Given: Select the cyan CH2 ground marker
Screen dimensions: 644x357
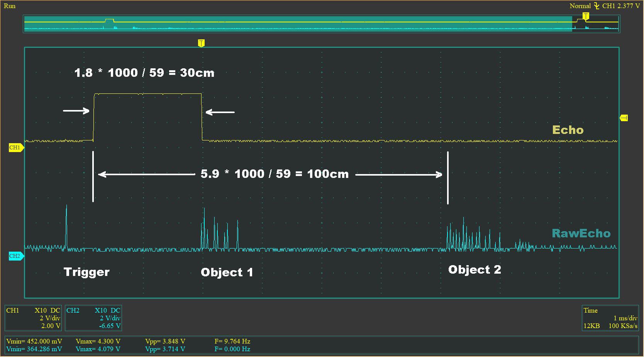Looking at the screenshot, I should (16, 256).
